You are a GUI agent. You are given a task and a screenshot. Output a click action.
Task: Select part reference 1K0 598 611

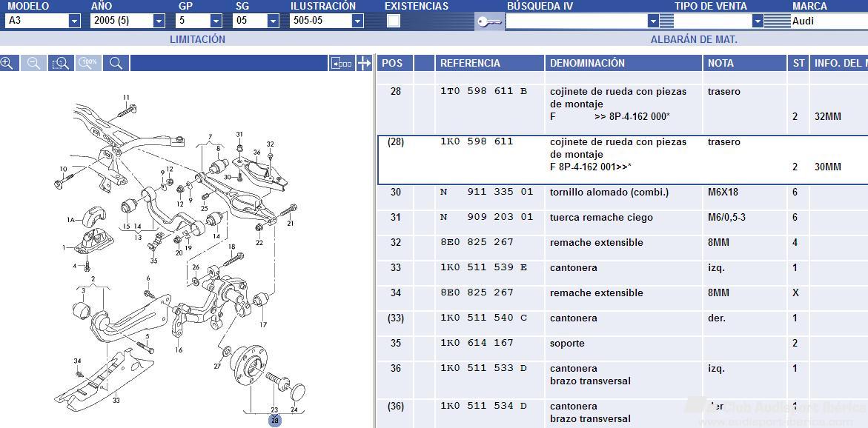[477, 141]
